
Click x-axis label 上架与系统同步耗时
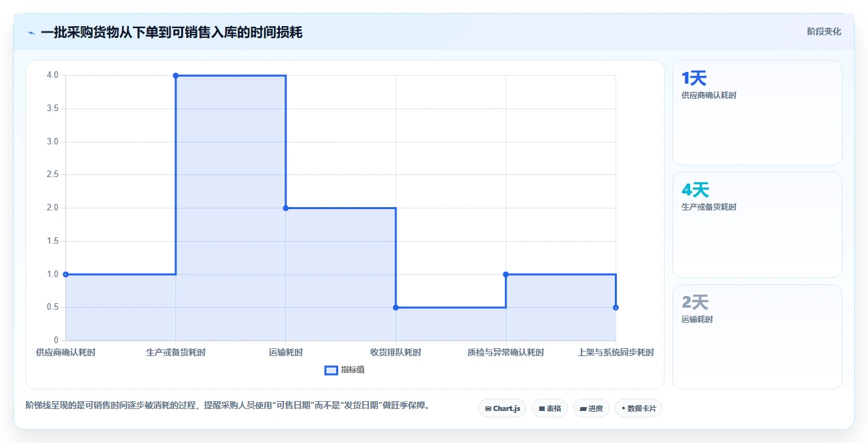616,352
